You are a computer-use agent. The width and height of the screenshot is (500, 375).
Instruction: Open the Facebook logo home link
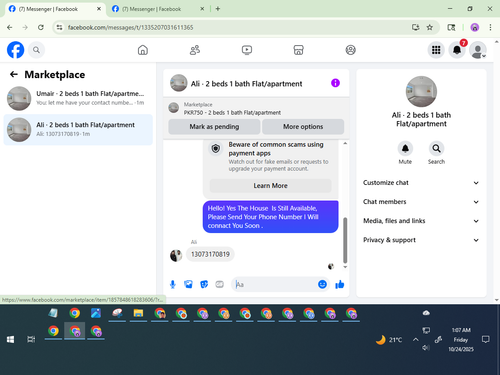15,50
